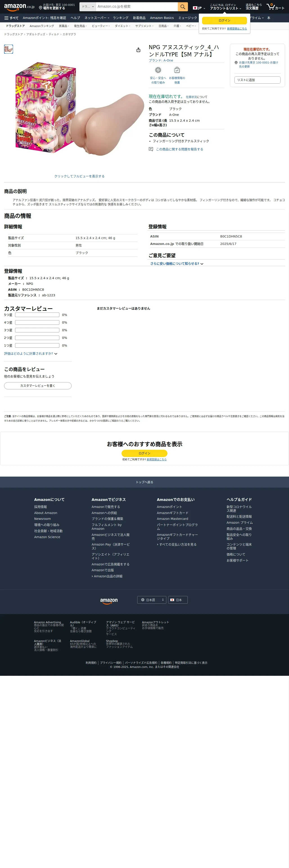
Task: Expand the サプリメント submenu
Action: [144, 26]
